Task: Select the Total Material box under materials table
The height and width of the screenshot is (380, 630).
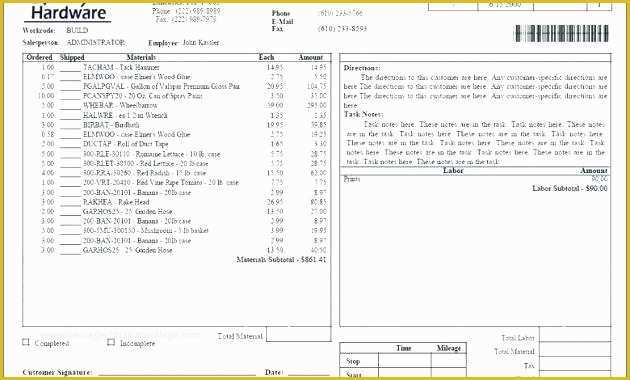Action: tap(299, 335)
